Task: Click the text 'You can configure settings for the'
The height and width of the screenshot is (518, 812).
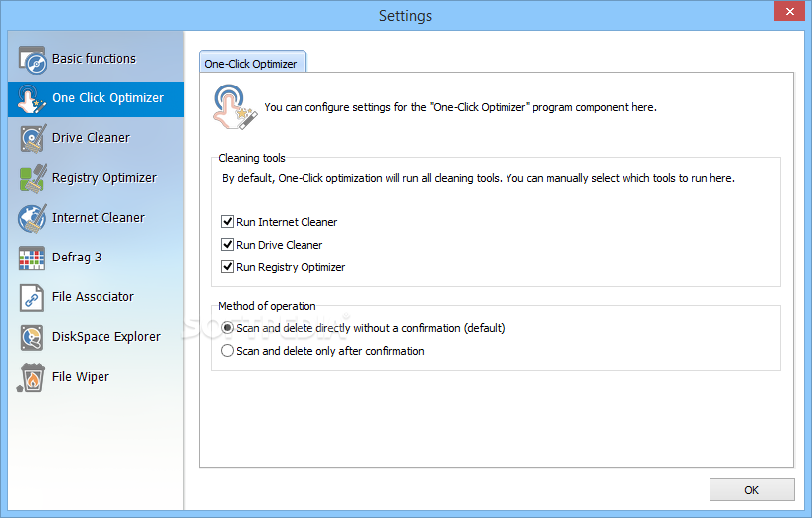Action: pos(345,107)
